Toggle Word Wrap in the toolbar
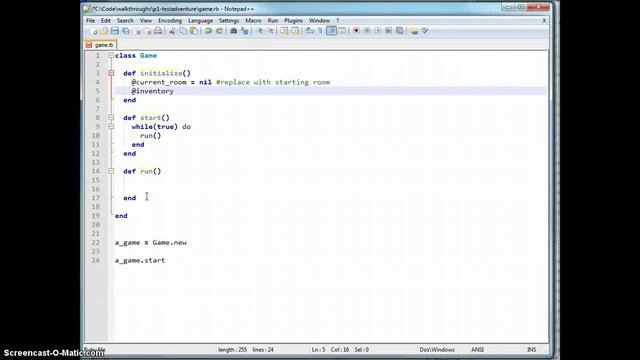This screenshot has width=640, height=360. pyautogui.click(x=309, y=31)
